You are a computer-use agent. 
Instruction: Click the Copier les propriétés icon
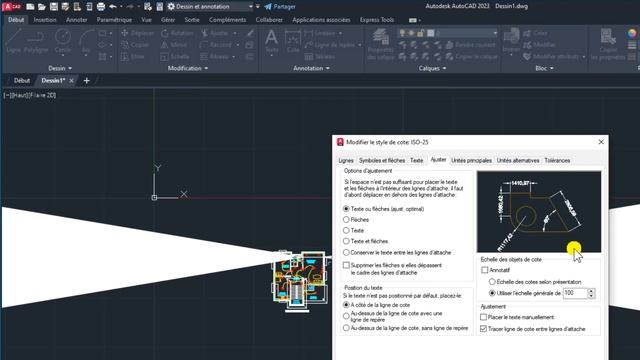pos(608,44)
